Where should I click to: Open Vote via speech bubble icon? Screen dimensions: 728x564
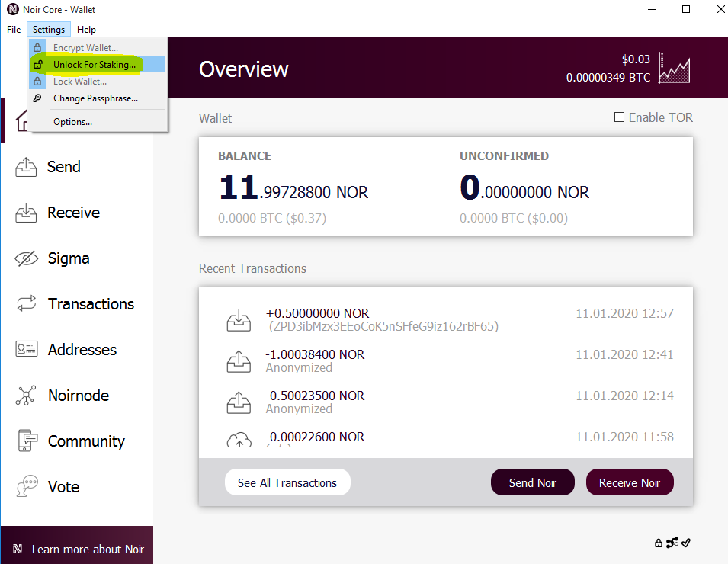point(27,486)
